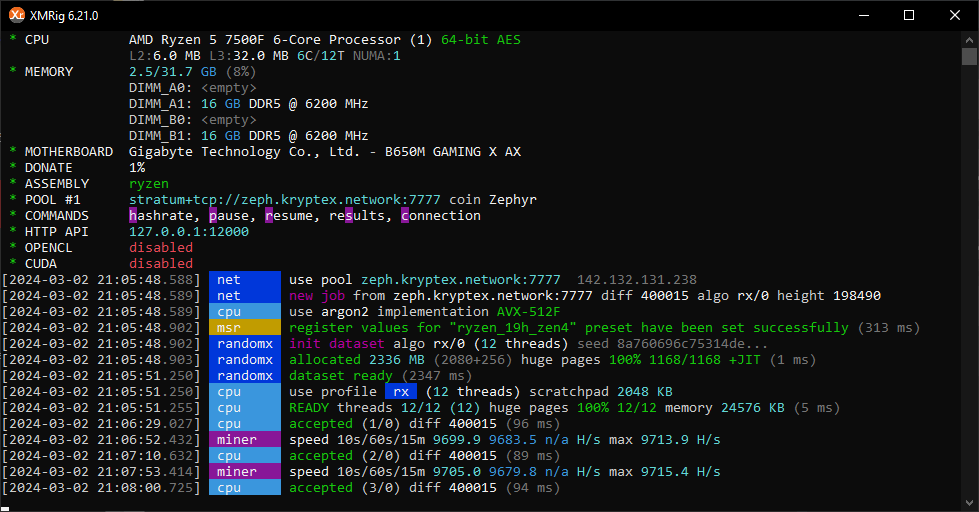This screenshot has height=512, width=979.
Task: Maximize the XMRig window
Action: tap(909, 15)
